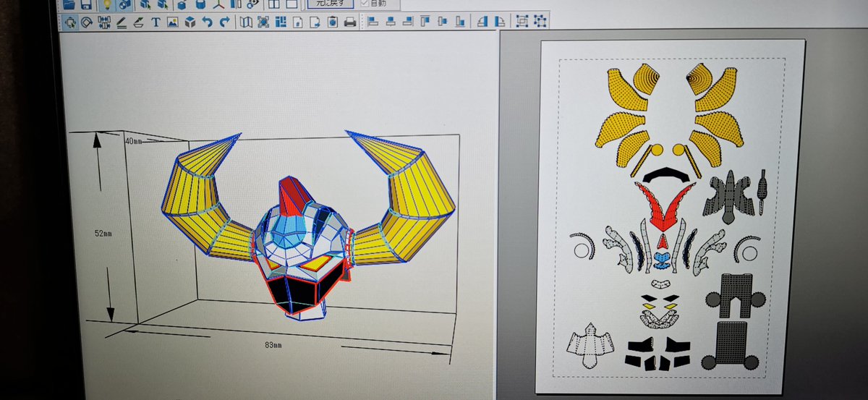
Task: Click the 3D helmet model in the view
Action: [307, 228]
